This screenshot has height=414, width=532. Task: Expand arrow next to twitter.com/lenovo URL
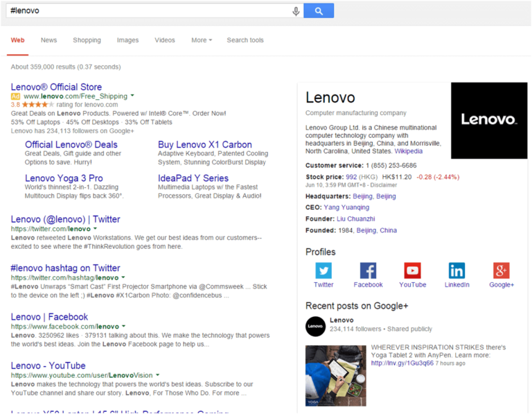(96, 229)
